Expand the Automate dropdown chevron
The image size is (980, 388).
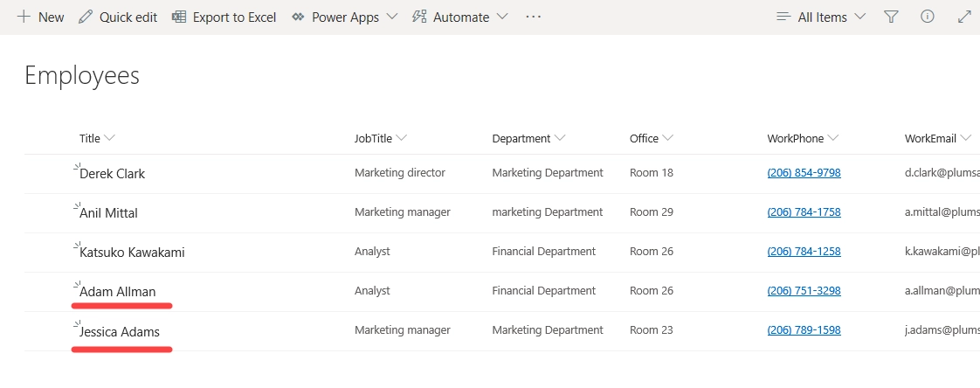tap(502, 17)
